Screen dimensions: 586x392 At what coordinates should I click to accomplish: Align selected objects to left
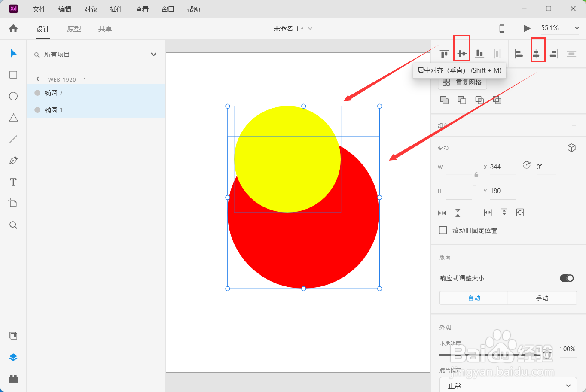(x=519, y=54)
